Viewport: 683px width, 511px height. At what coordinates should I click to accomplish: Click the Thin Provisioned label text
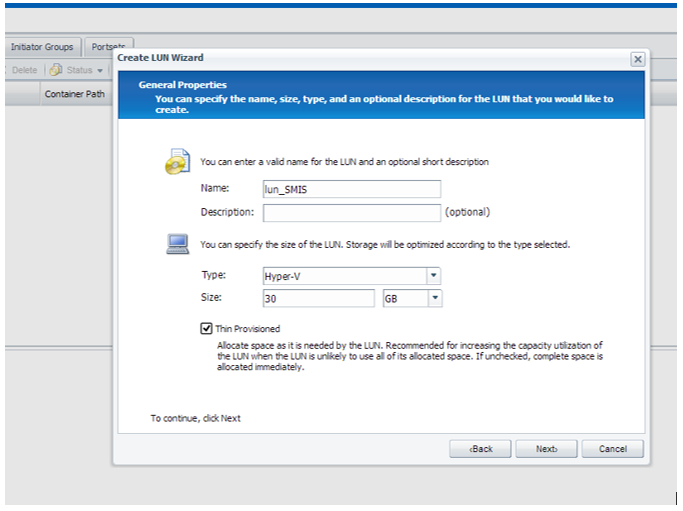tap(248, 328)
